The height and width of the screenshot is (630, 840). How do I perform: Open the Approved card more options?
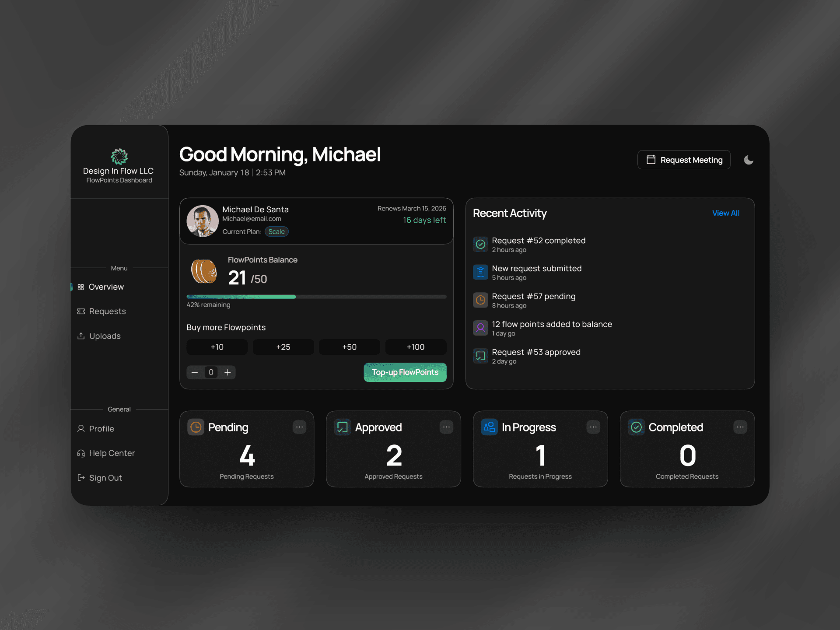(446, 427)
